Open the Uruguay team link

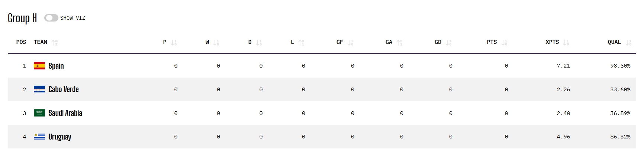(x=60, y=137)
